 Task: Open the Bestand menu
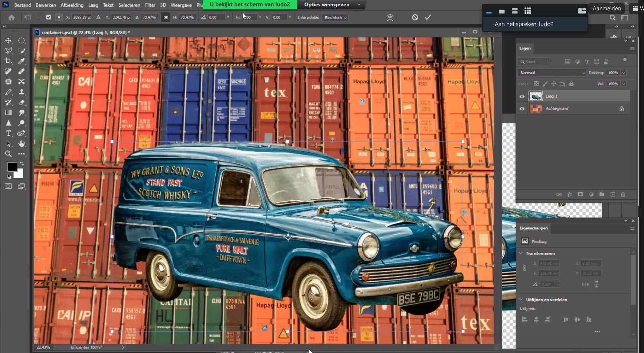click(23, 5)
